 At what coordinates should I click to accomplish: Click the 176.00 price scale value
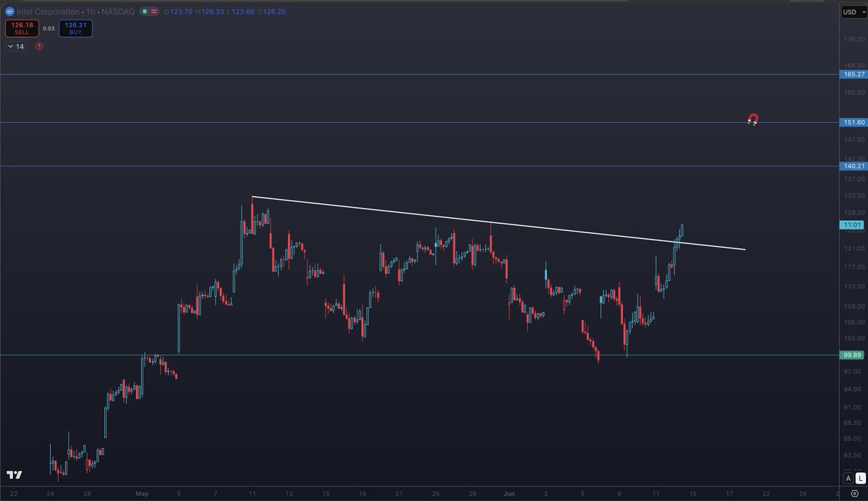coord(855,40)
